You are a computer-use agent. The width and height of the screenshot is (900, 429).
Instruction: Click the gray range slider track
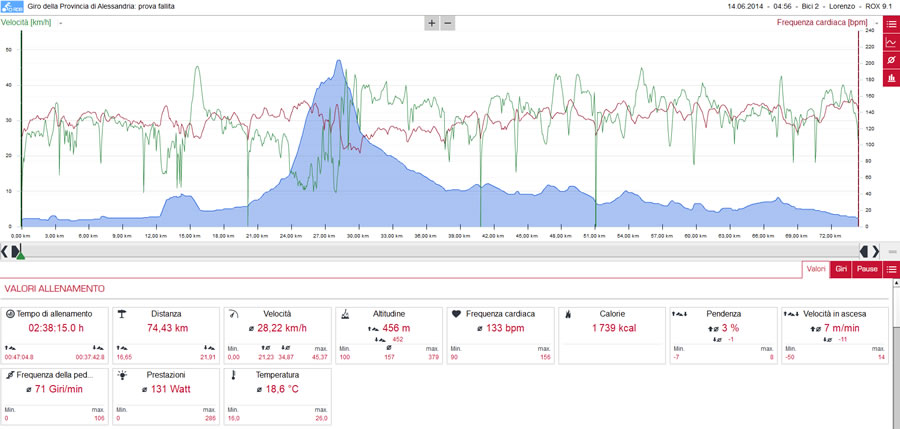click(440, 250)
